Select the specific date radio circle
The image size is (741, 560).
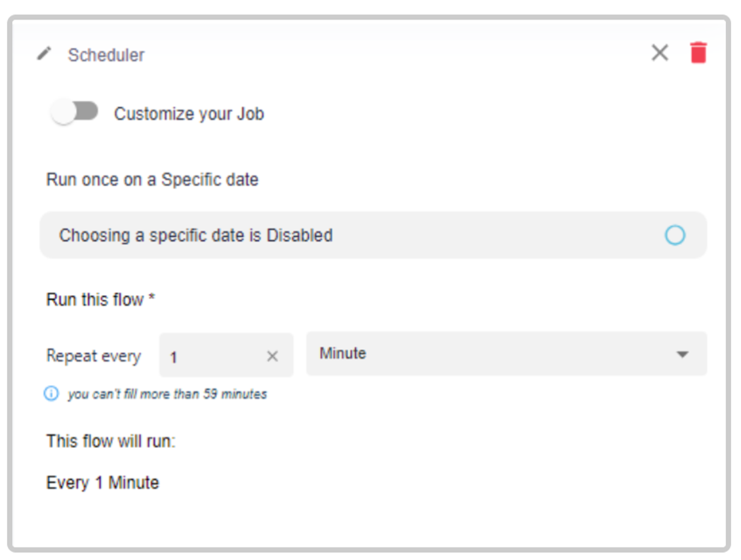pyautogui.click(x=675, y=235)
